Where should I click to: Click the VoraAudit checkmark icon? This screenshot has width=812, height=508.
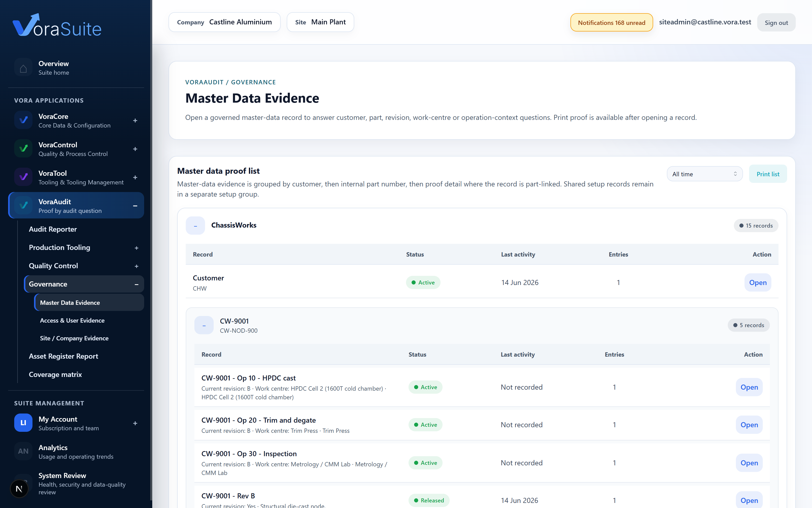tap(23, 206)
